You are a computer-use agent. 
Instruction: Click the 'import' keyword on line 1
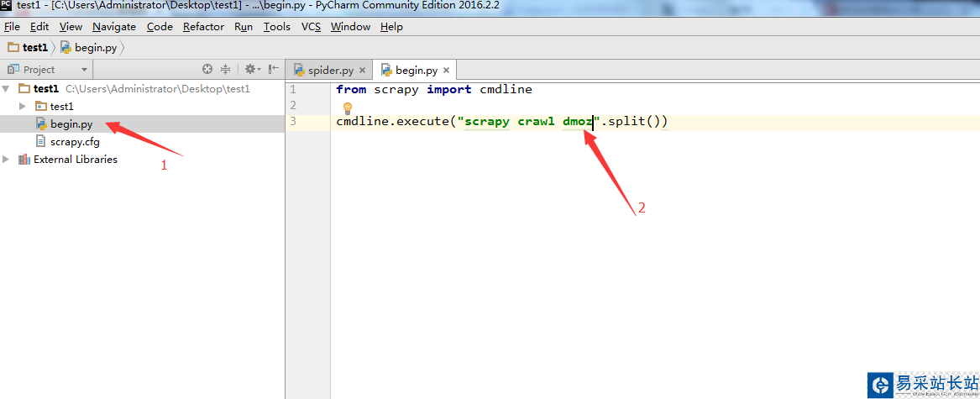coord(449,89)
